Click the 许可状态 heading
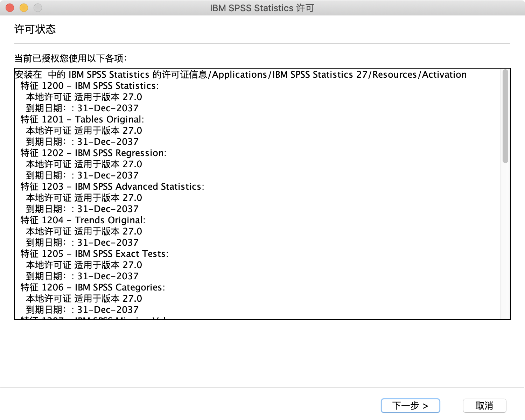The width and height of the screenshot is (525, 420). (35, 29)
